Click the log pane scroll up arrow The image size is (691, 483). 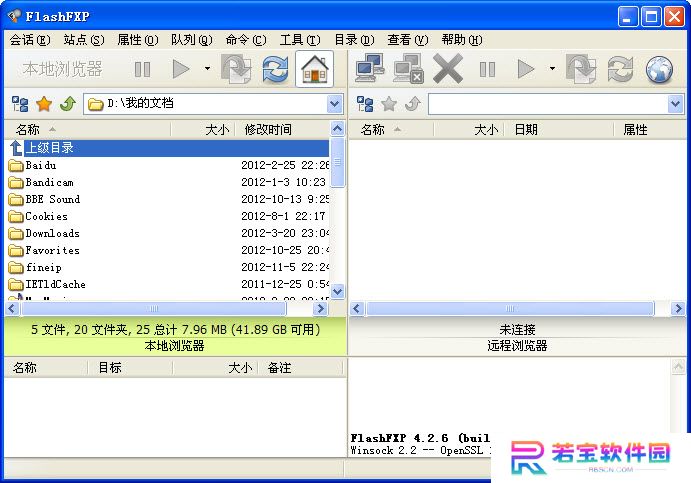pos(678,367)
